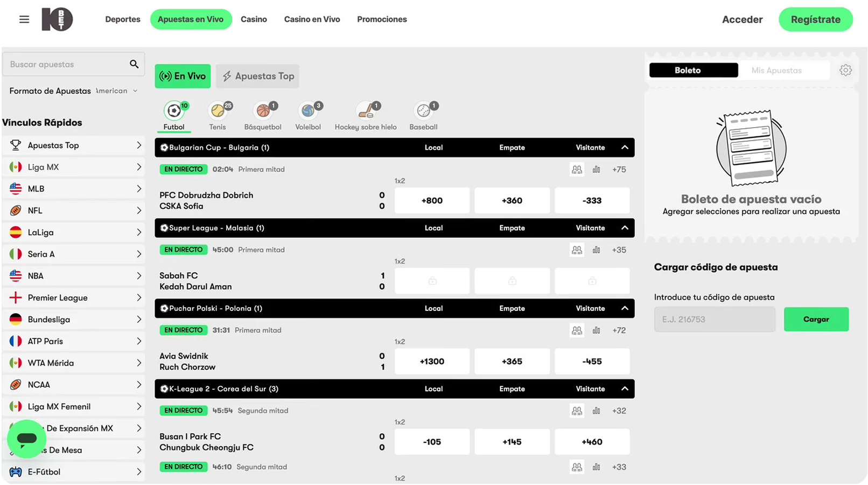
Task: Open the NCAA quick link
Action: [x=74, y=385]
